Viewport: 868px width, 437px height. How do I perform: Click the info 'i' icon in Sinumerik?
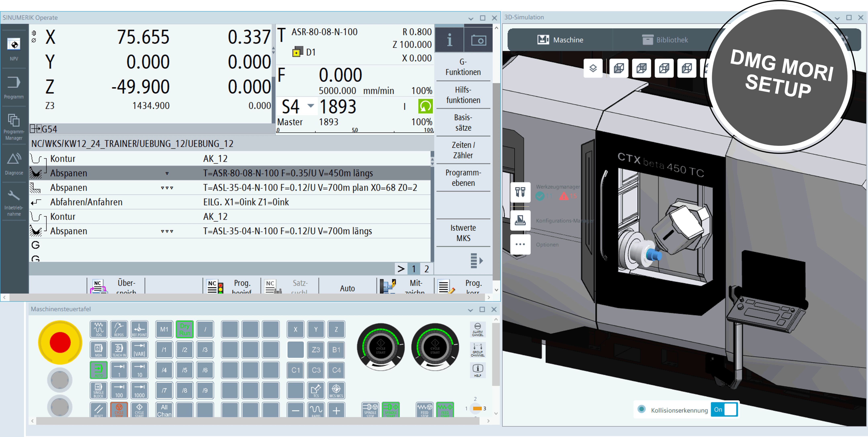[x=449, y=40]
